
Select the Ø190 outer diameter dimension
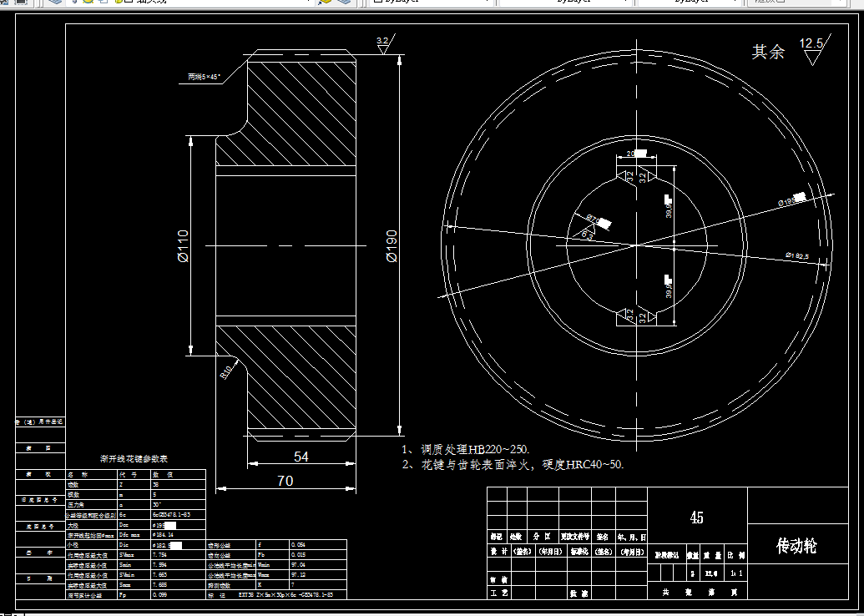392,245
